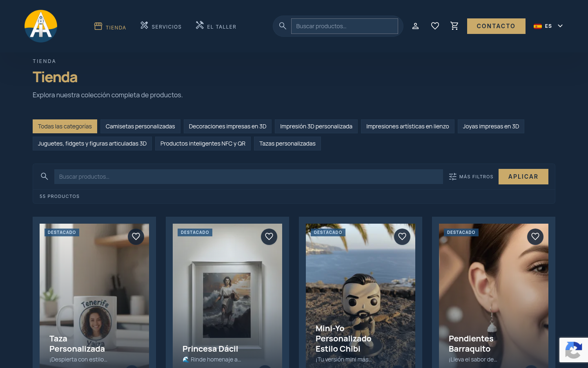Open the wishlist heart icon in header

pos(435,26)
